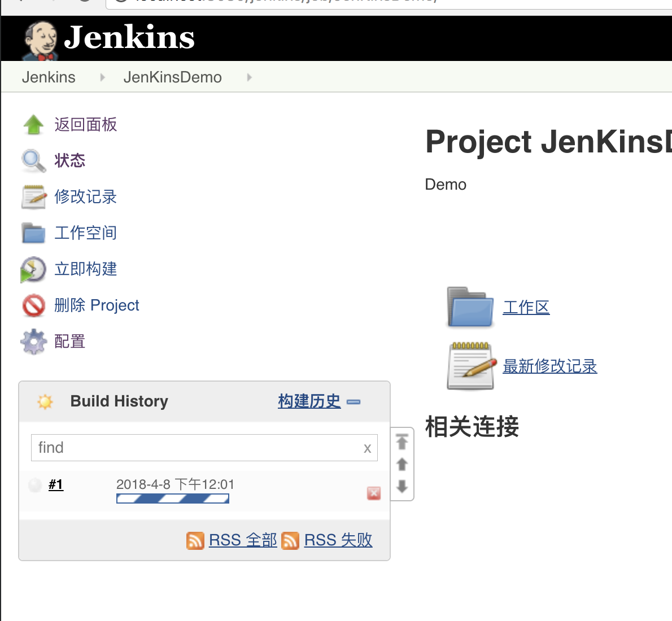Click the green up arrow icon
Screen dimensions: 672x621
33,125
